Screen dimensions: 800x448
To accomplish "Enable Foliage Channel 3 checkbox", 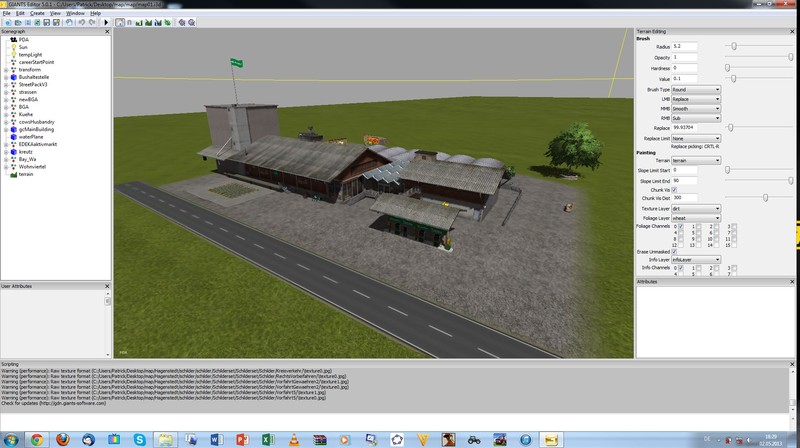I will tap(734, 227).
